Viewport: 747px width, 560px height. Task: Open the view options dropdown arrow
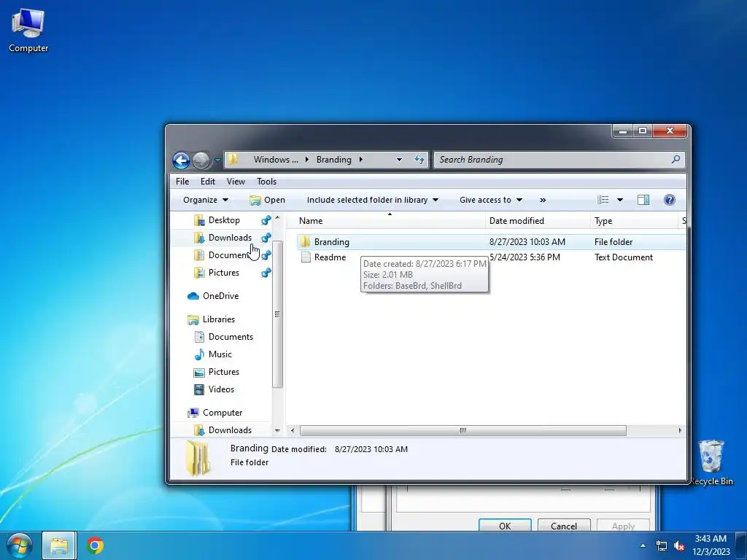click(x=620, y=200)
